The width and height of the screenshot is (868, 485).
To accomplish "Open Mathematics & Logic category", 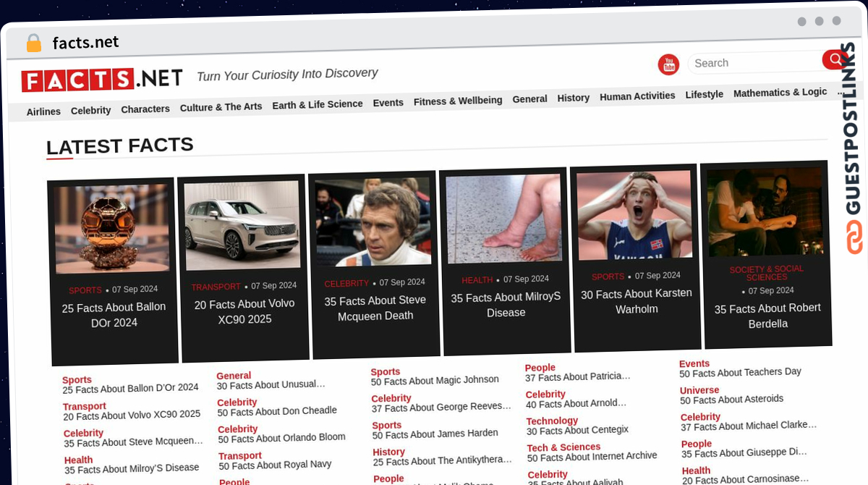I will point(780,93).
